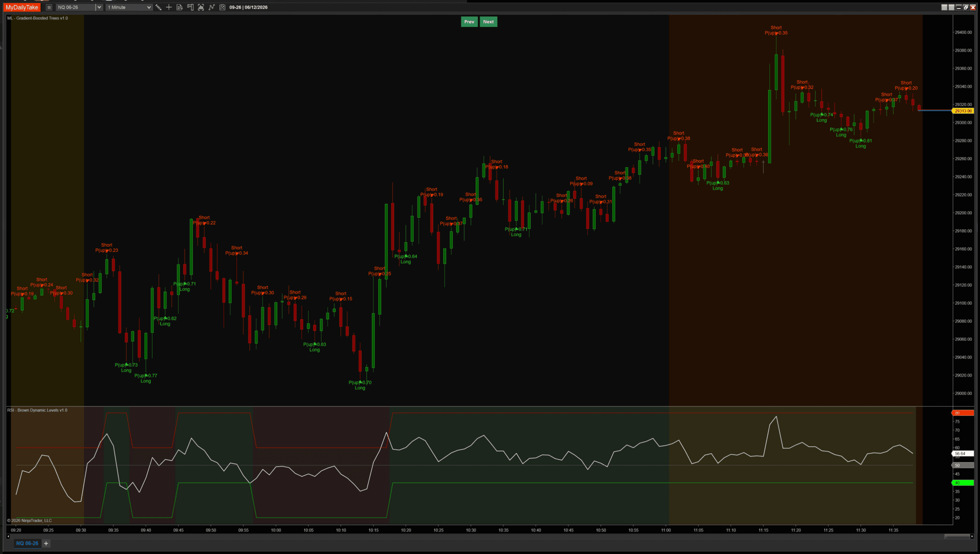Image resolution: width=980 pixels, height=554 pixels.
Task: Open the chart trader icon
Action: (190, 7)
